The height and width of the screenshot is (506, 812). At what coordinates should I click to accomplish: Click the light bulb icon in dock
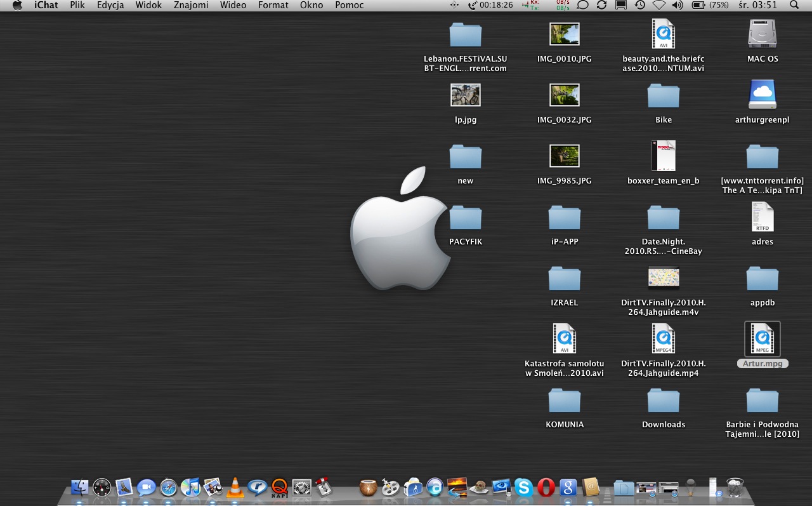[691, 487]
